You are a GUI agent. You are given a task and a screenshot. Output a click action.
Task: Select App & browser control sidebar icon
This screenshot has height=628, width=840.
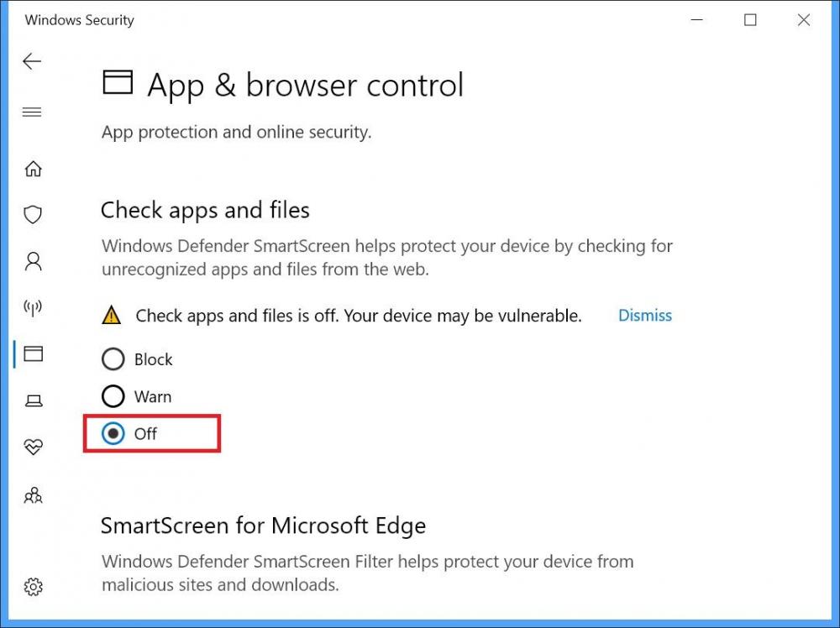34,354
